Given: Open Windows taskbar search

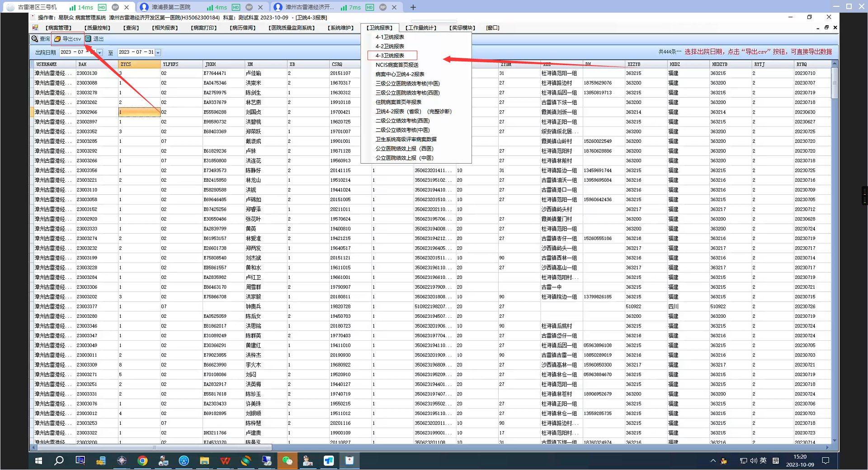Looking at the screenshot, I should pos(59,461).
